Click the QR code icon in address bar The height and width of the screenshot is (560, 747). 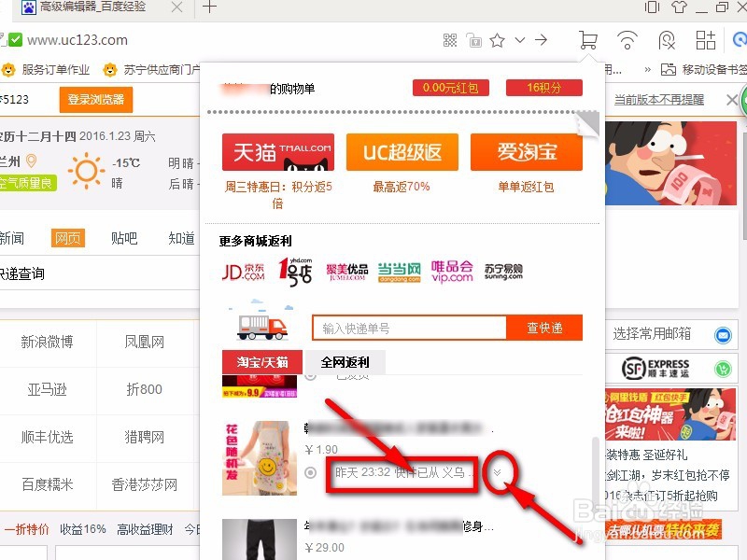pyautogui.click(x=450, y=40)
